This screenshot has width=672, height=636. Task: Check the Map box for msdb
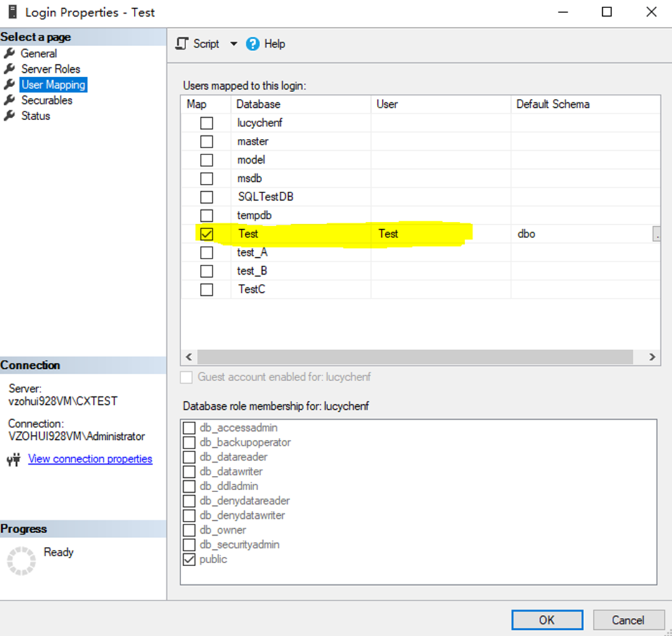coord(207,178)
